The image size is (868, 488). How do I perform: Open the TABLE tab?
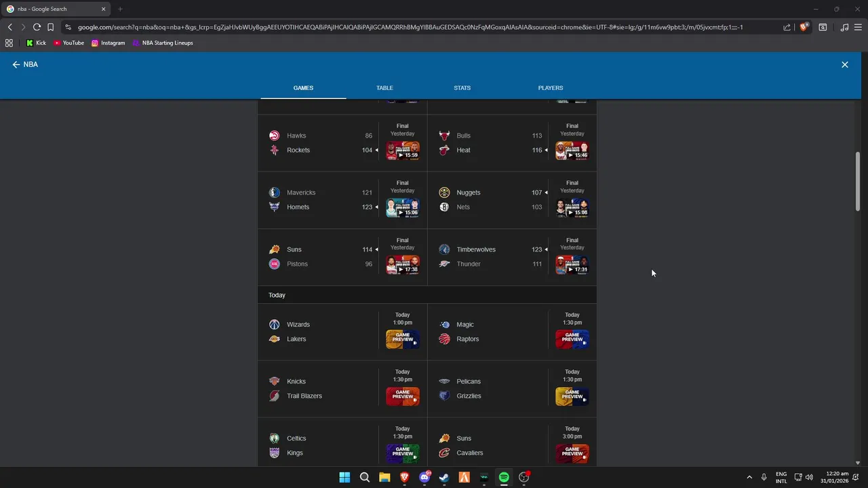[384, 87]
